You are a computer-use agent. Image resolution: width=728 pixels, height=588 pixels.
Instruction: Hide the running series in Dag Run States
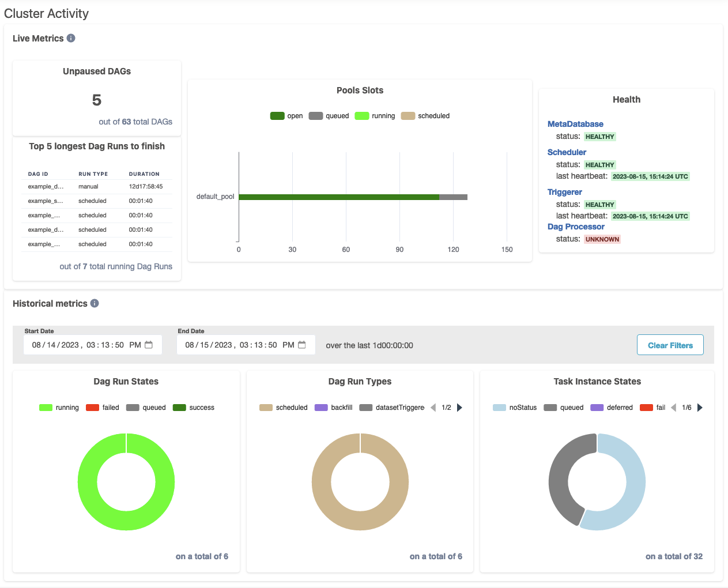(59, 408)
